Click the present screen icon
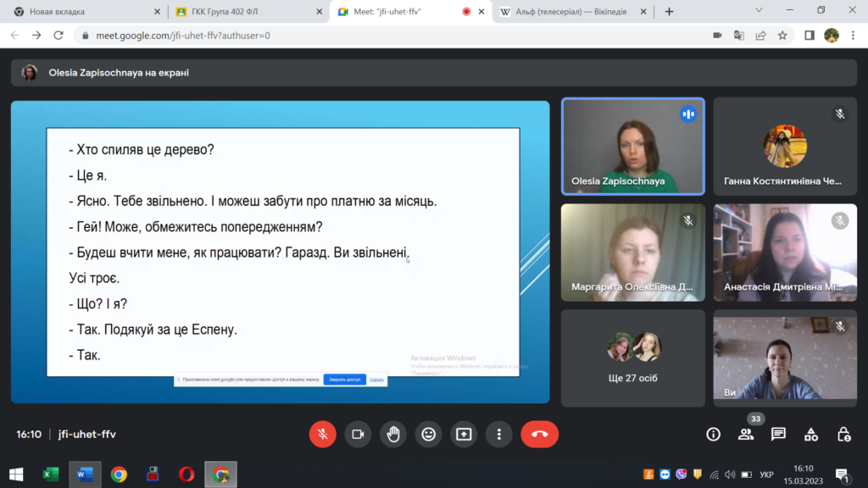This screenshot has height=488, width=868. 464,434
